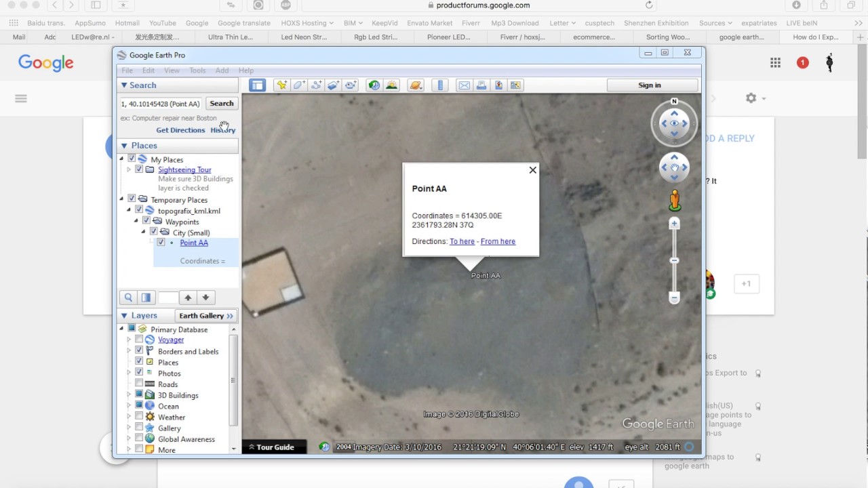Uncheck the Places layer checkbox
The height and width of the screenshot is (488, 868).
click(139, 361)
